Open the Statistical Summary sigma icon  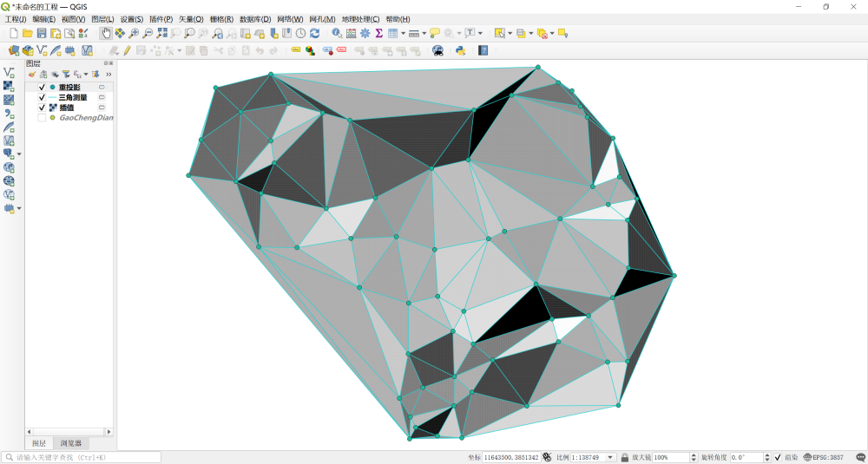(378, 33)
